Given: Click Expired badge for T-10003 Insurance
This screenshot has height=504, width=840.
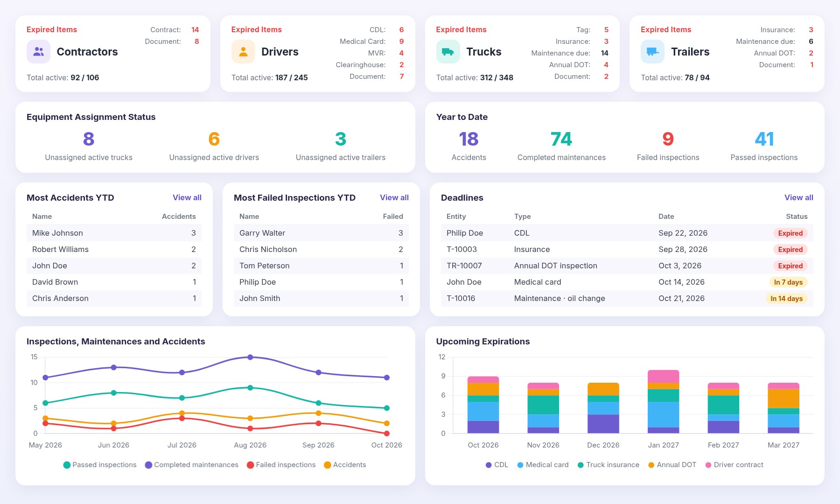Looking at the screenshot, I should pos(790,250).
